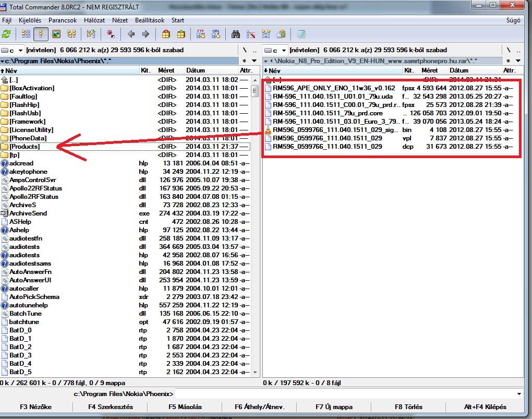Open the Beállítások menu
Viewport: 532px width, 419px height.
150,20
